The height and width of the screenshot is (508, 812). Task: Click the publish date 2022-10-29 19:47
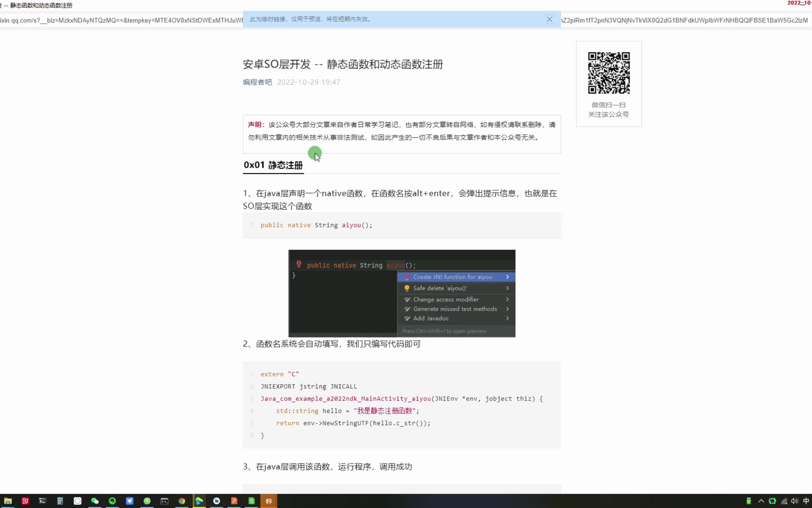pyautogui.click(x=309, y=82)
